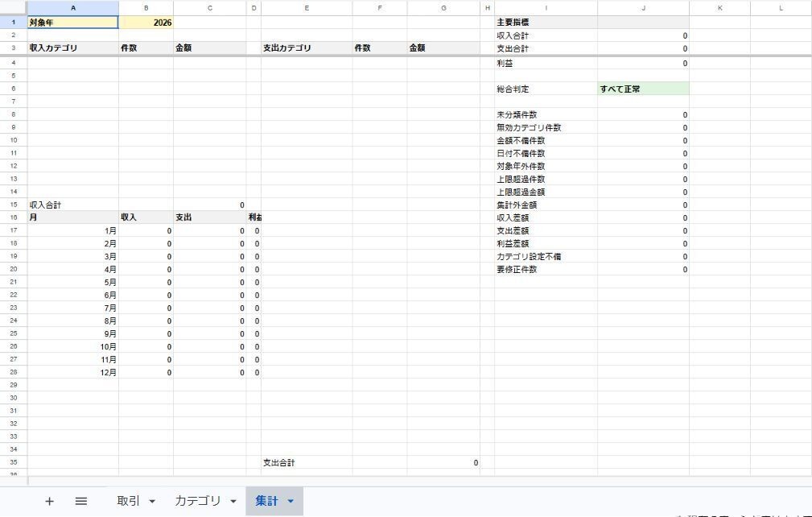Select the 収入合計 label in column I
Viewport: 812px width, 517px height.
point(546,35)
